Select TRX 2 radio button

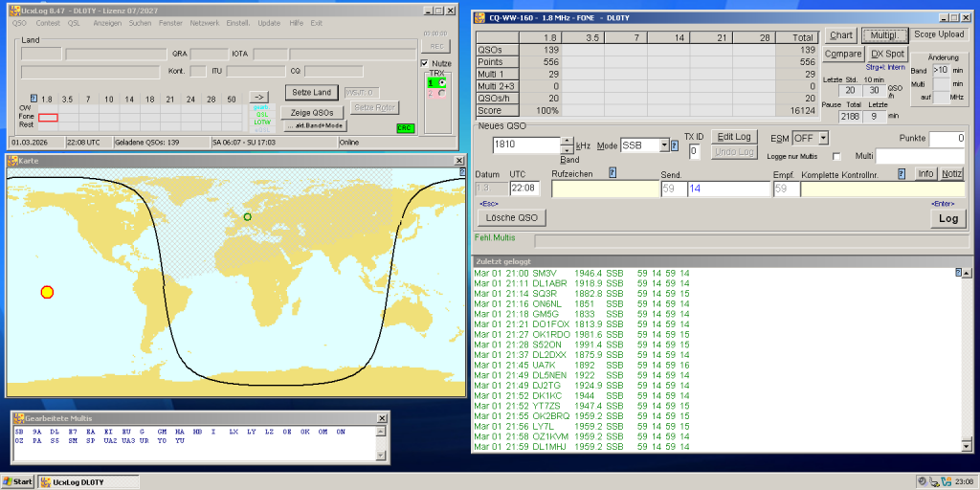pos(441,93)
